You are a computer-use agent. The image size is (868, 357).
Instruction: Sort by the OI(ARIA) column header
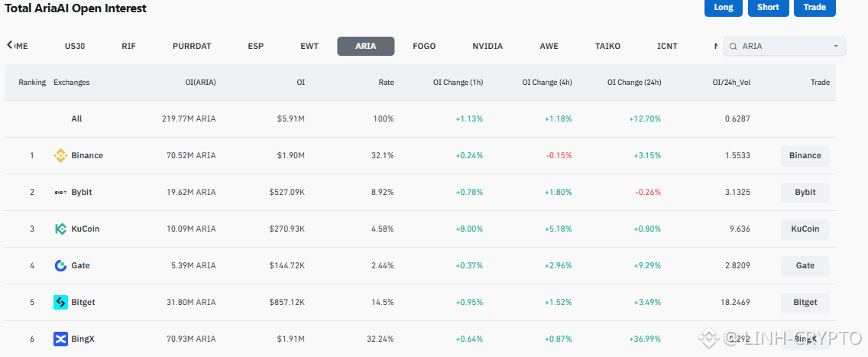point(200,82)
